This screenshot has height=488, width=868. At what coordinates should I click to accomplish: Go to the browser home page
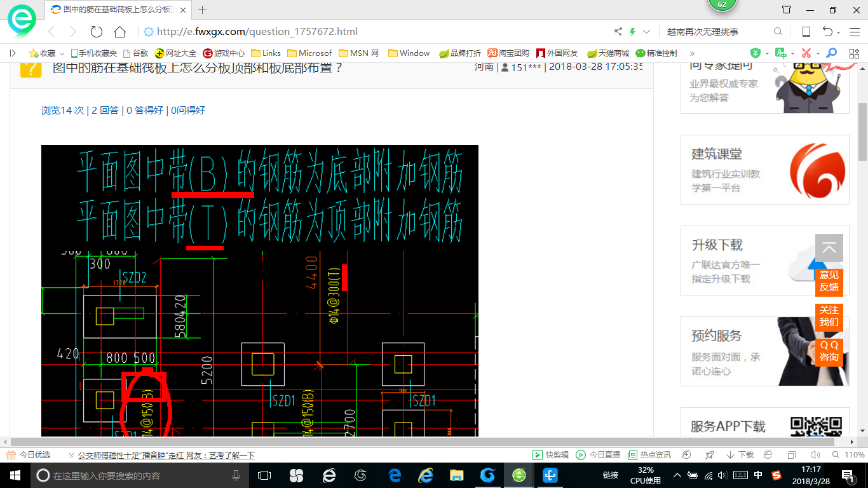(119, 32)
